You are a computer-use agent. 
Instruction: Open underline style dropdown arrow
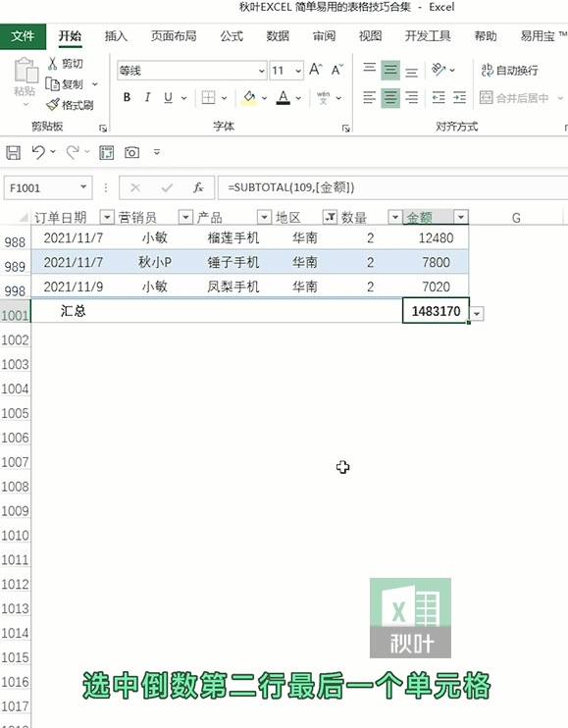pos(183,98)
